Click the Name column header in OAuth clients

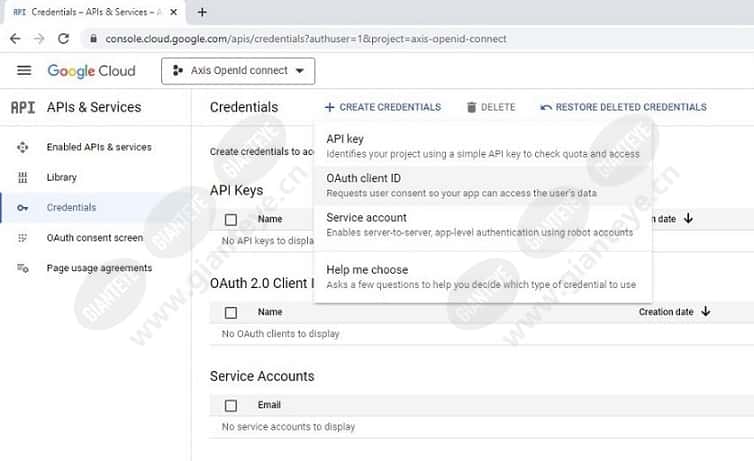coord(270,312)
